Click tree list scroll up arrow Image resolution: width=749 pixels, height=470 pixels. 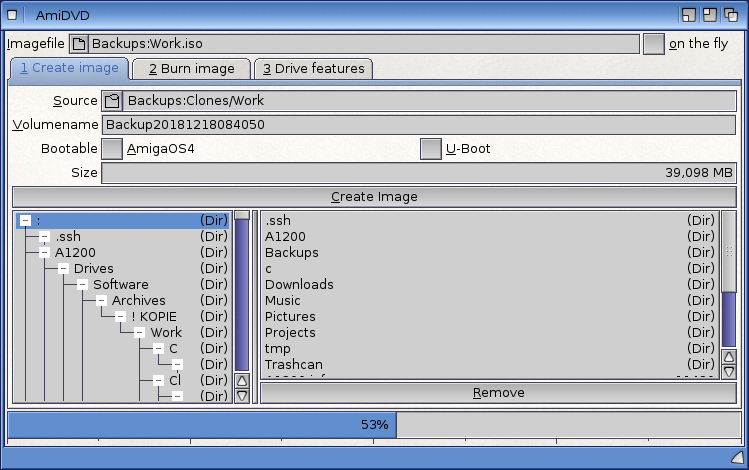[241, 380]
